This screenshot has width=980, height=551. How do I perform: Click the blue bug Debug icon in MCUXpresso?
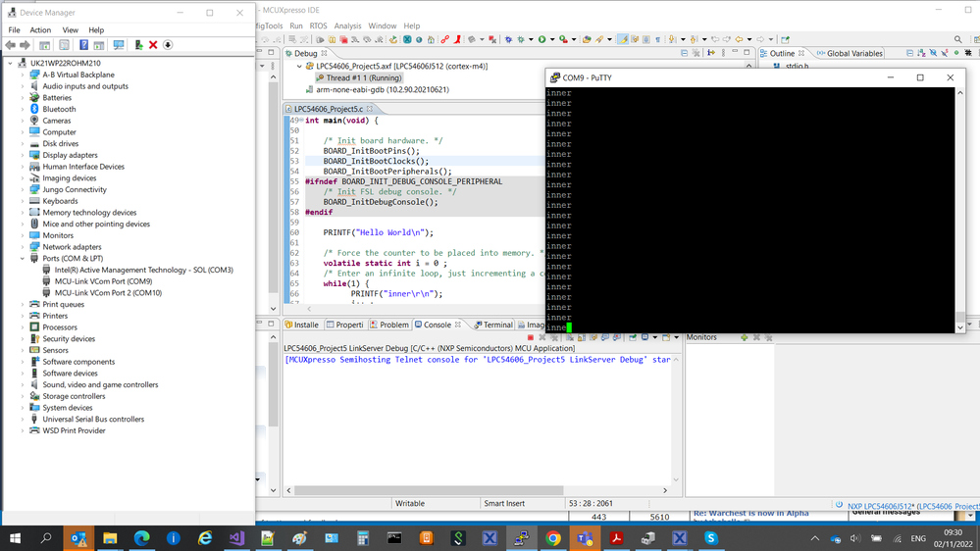pyautogui.click(x=508, y=39)
